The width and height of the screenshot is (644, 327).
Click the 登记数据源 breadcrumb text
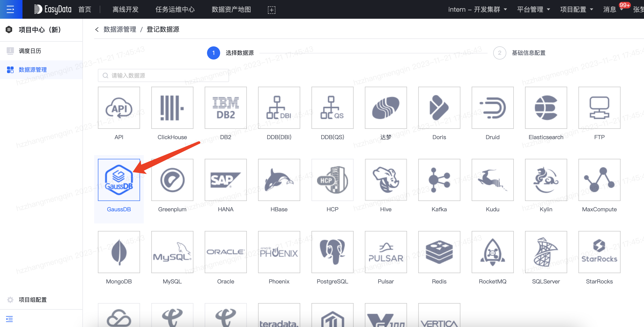coord(163,30)
